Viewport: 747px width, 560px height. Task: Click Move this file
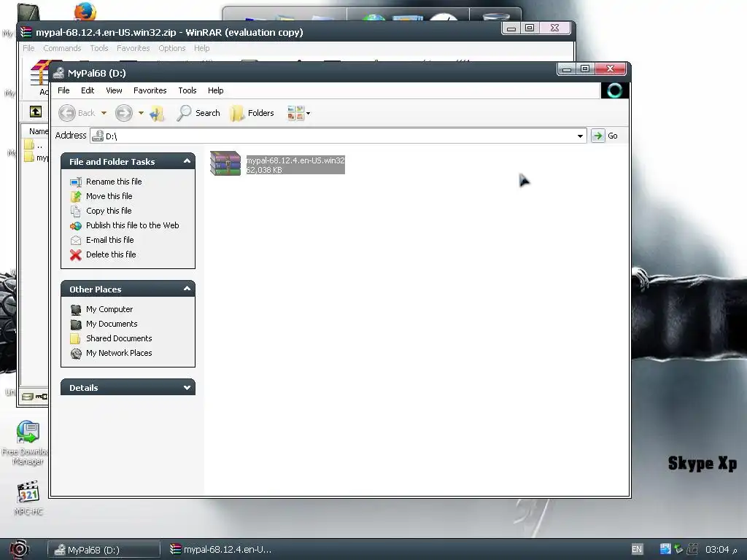[109, 196]
